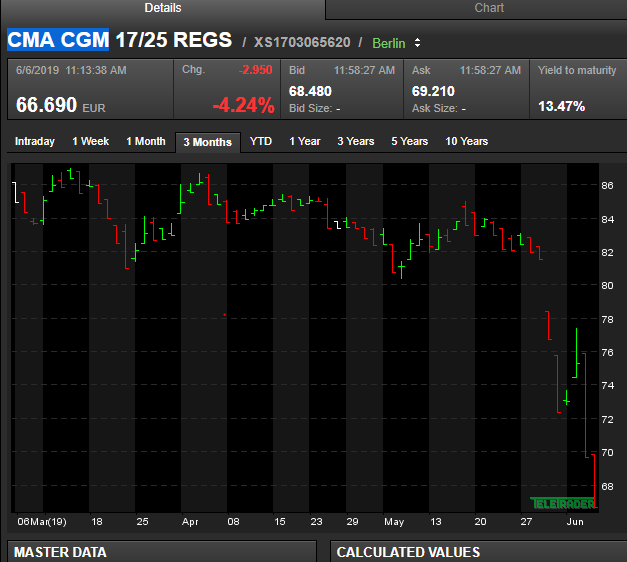Select the 1 Year time range

(305, 141)
